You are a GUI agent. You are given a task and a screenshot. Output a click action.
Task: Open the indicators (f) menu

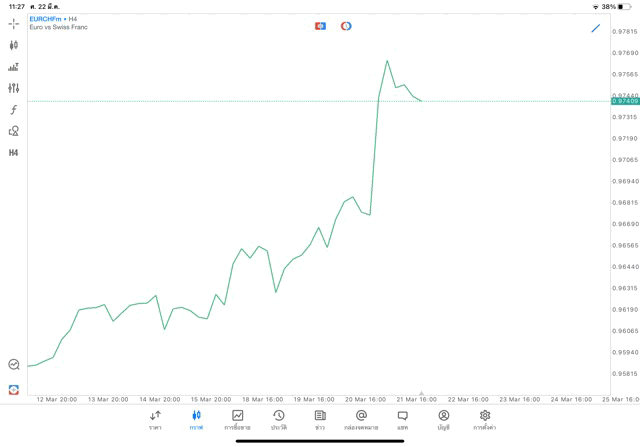pyautogui.click(x=13, y=110)
